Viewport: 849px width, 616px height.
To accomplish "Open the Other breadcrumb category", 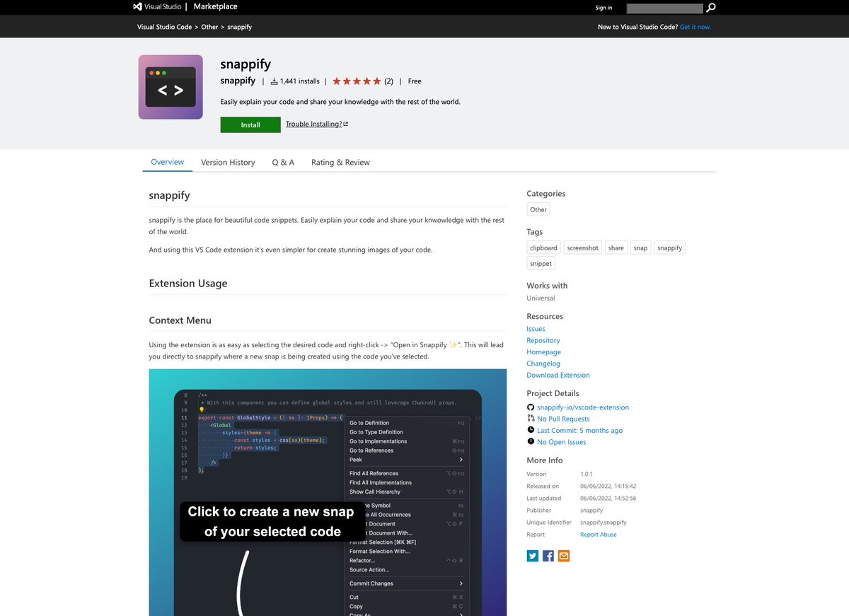I will pos(209,27).
